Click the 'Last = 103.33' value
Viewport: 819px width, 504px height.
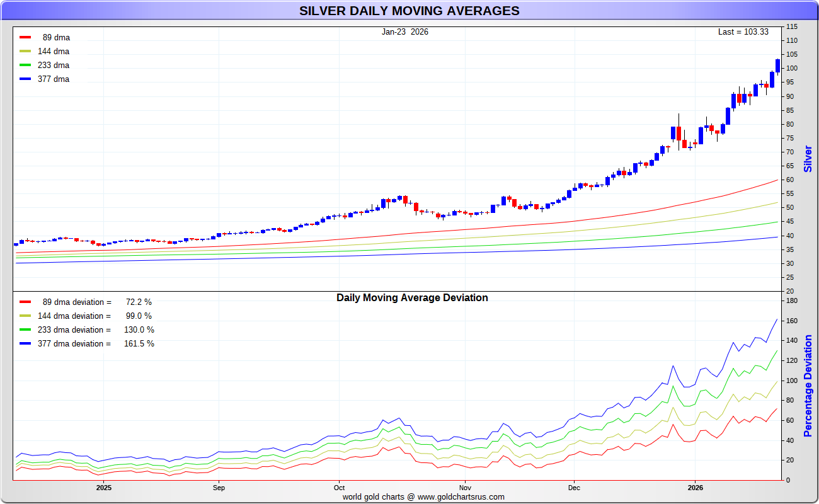743,31
